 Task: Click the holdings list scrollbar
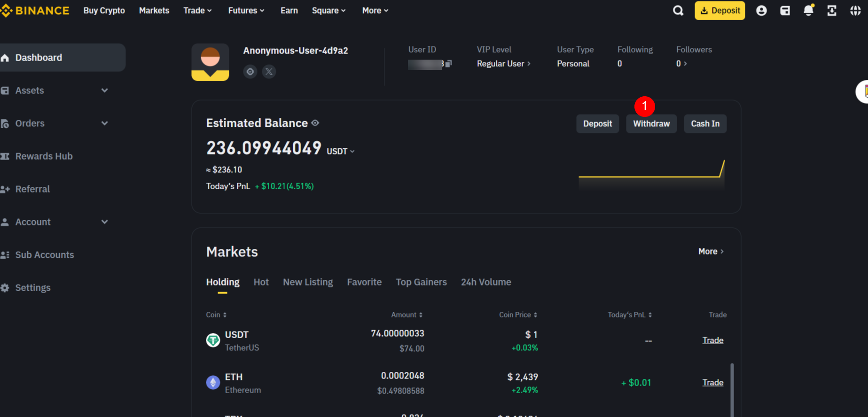[x=732, y=390]
